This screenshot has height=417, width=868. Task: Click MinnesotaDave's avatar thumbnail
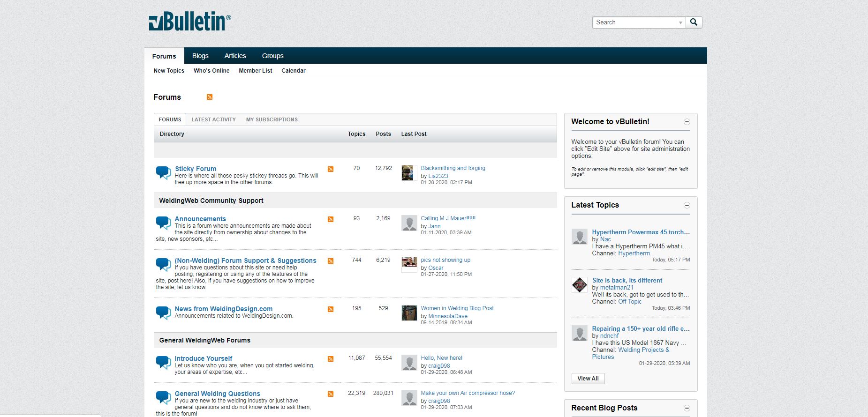[x=409, y=313]
